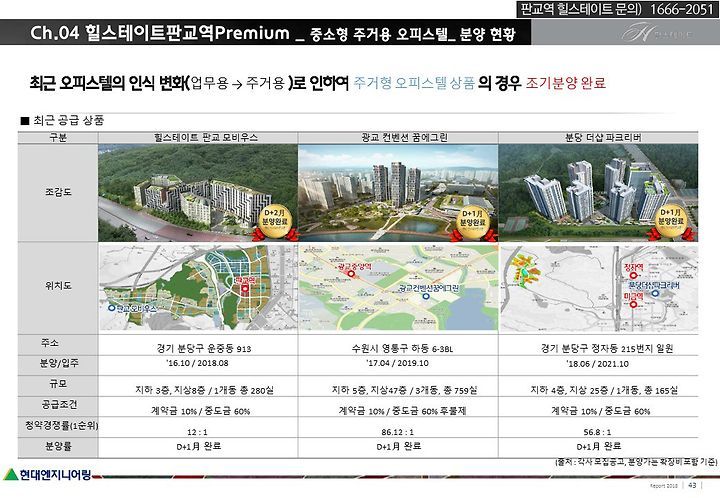720x498 pixels.
Task: Select the 규모 row label
Action: tap(58, 384)
